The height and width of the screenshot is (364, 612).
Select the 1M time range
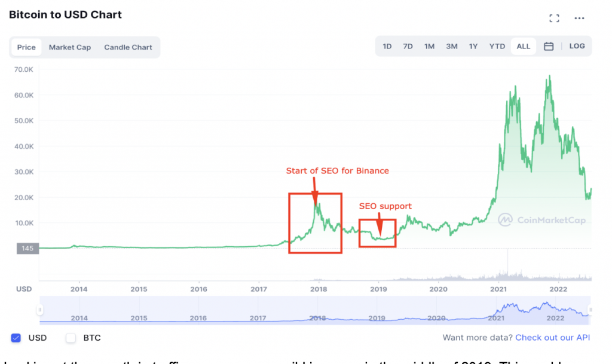point(429,47)
